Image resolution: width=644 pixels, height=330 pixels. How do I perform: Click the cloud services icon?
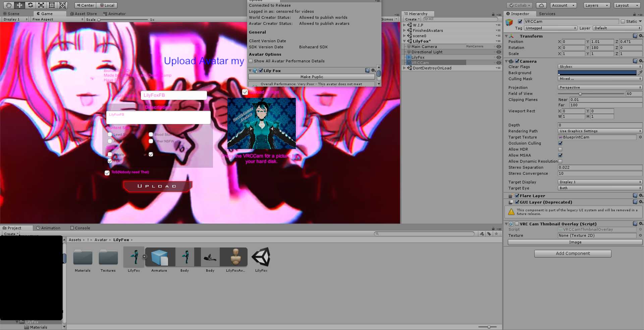(541, 5)
